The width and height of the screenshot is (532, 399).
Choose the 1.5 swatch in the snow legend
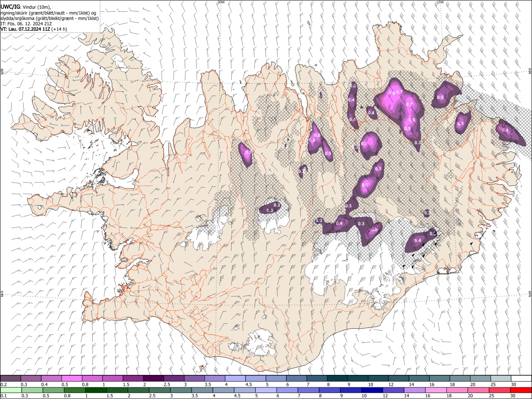(x=133, y=379)
